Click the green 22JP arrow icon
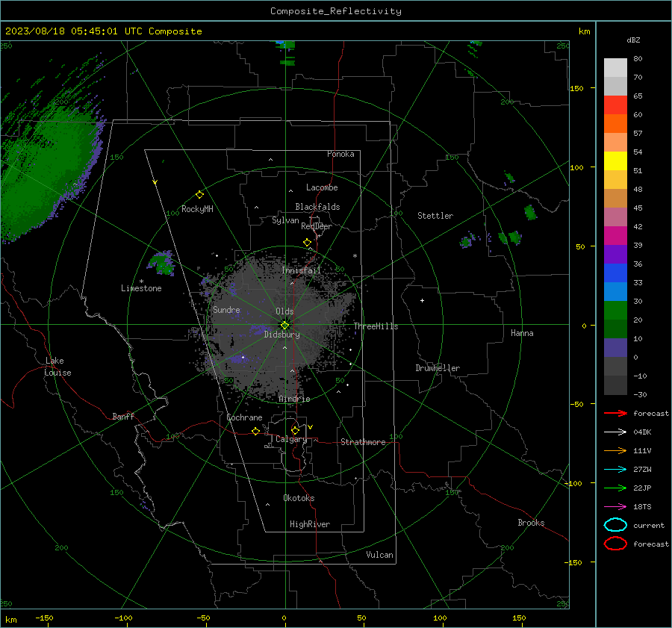The image size is (672, 628). [615, 488]
